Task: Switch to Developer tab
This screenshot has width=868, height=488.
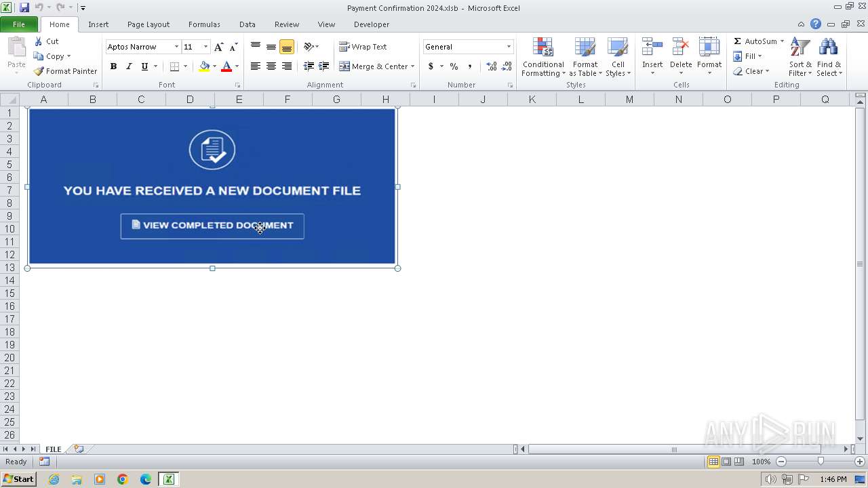Action: pyautogui.click(x=372, y=24)
